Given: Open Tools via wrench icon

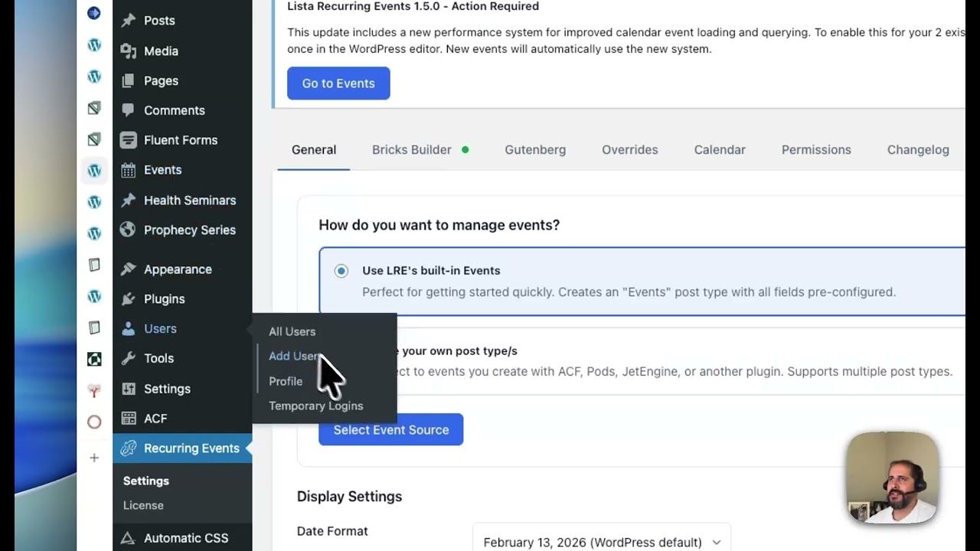Looking at the screenshot, I should tap(129, 358).
